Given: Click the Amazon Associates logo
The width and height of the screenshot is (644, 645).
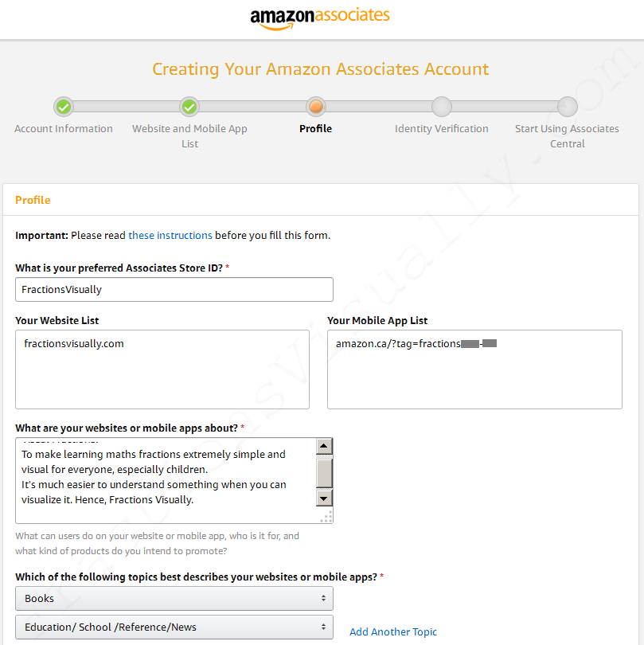Looking at the screenshot, I should [320, 19].
